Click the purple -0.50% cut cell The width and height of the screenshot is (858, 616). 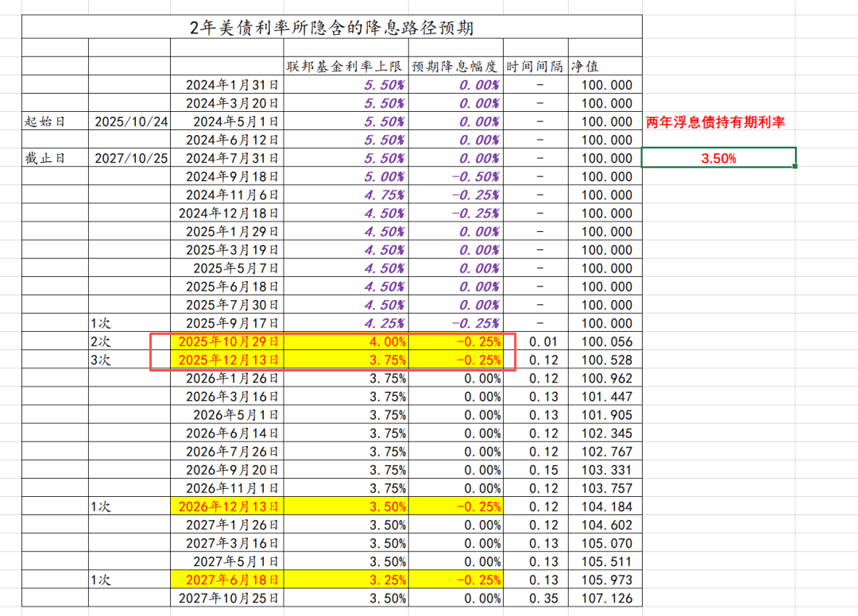point(455,176)
